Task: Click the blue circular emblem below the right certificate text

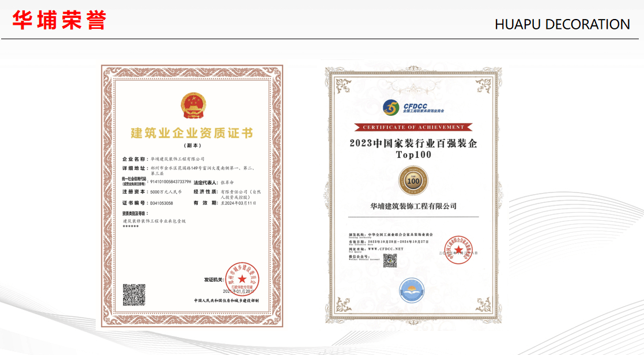Action: (412, 290)
